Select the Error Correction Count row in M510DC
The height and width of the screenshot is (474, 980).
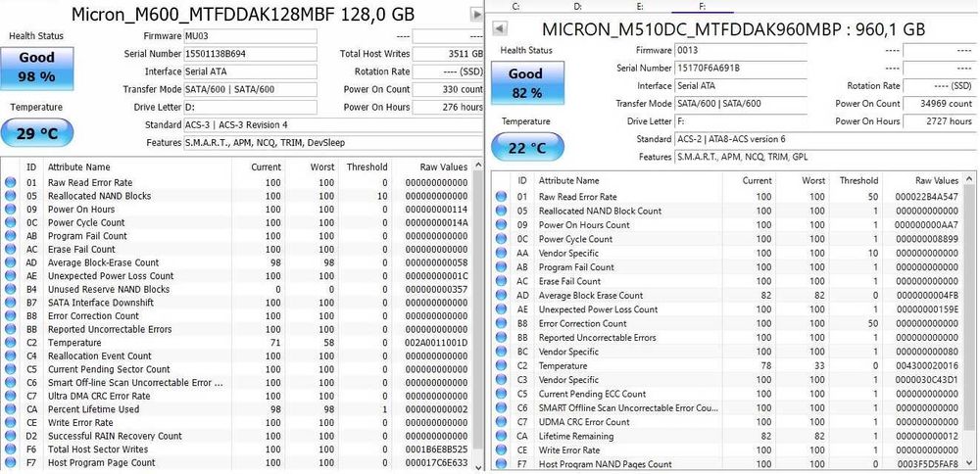(x=727, y=323)
